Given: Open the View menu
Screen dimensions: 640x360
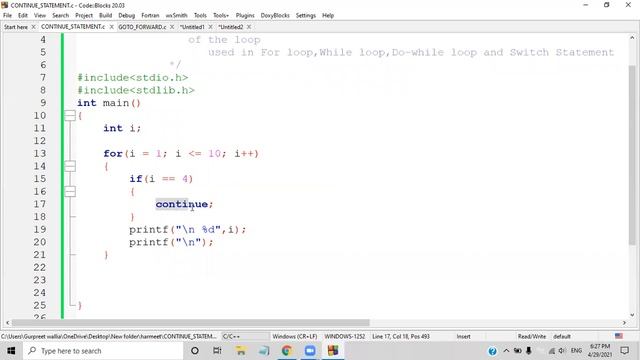Looking at the screenshot, I should pos(40,15).
